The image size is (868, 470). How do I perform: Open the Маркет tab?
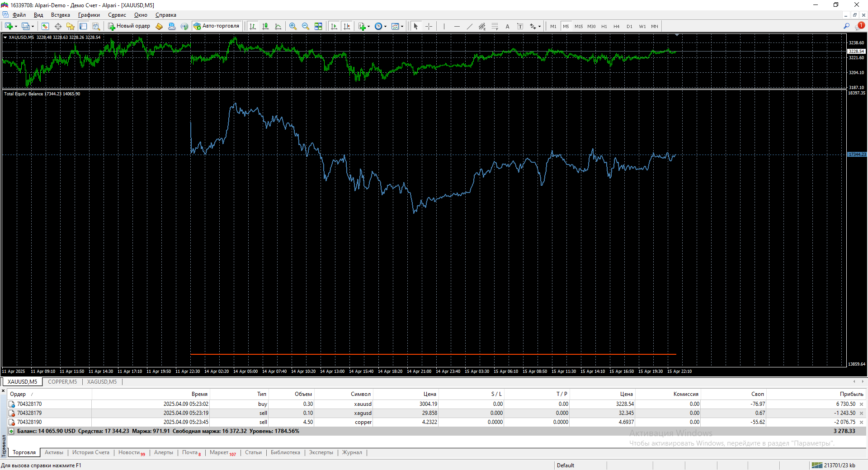[222, 452]
